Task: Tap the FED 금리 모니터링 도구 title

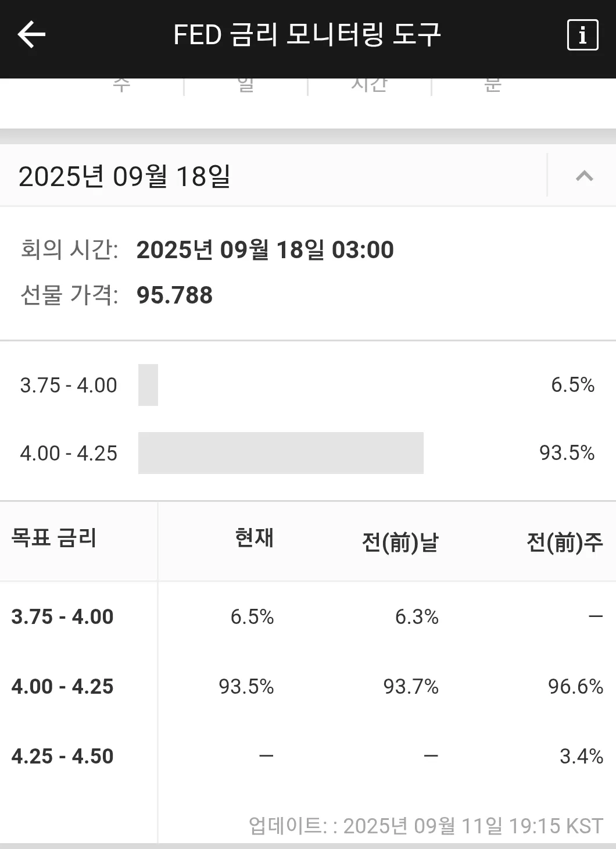Action: coord(307,35)
